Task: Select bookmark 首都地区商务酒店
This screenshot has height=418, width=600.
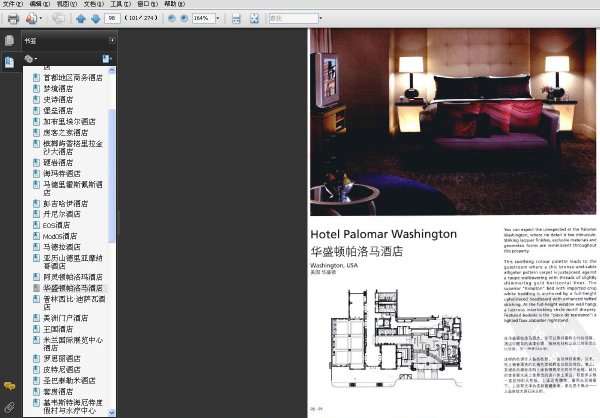Action: (x=73, y=78)
